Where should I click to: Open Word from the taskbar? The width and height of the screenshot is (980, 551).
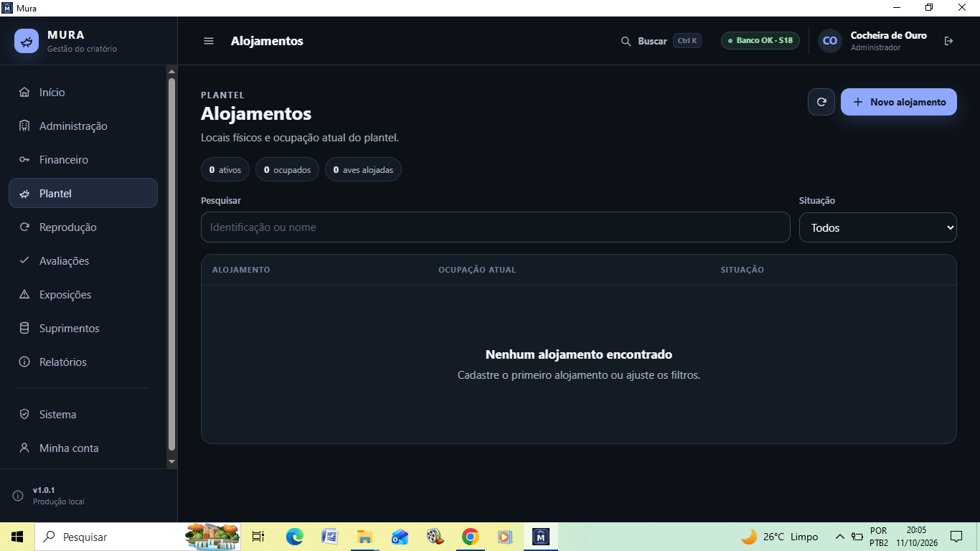click(329, 537)
